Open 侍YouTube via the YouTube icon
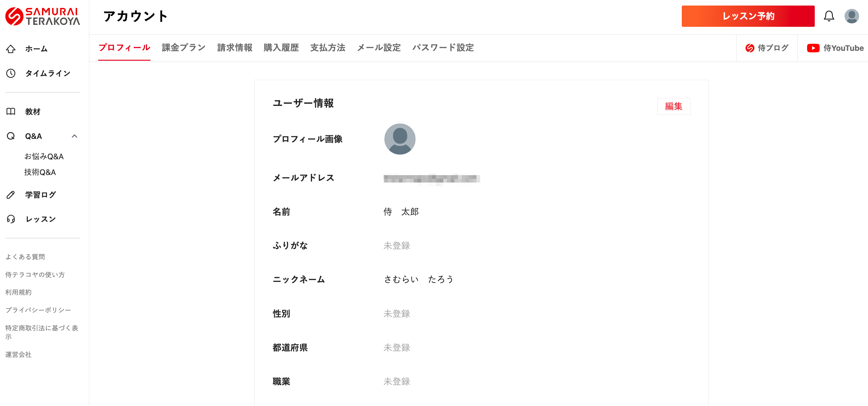This screenshot has height=406, width=868. 813,48
